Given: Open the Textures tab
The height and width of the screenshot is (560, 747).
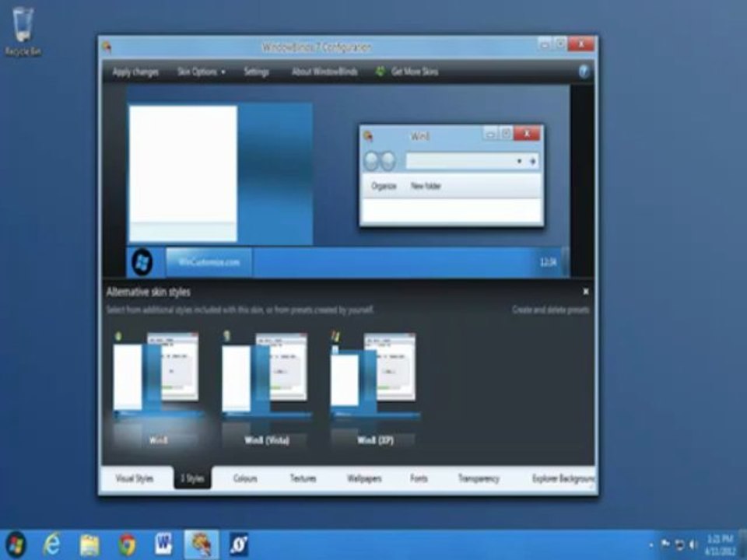Looking at the screenshot, I should coord(303,478).
